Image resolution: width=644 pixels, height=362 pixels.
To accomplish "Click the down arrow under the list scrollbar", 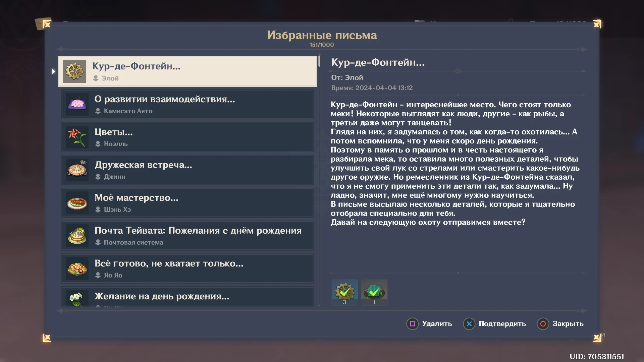I will click(x=319, y=305).
